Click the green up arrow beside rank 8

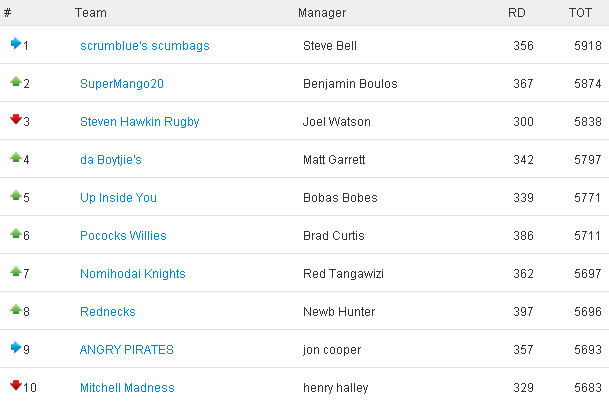point(16,309)
